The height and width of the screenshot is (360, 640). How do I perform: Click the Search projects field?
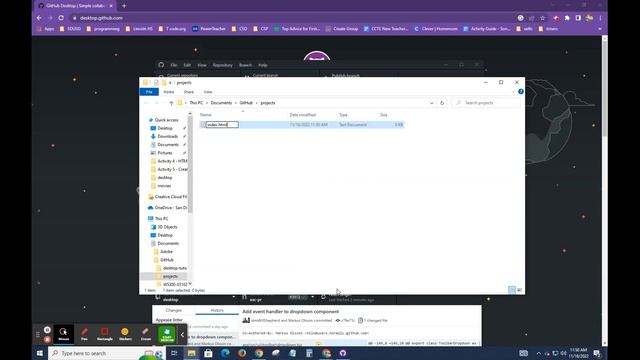pos(486,103)
